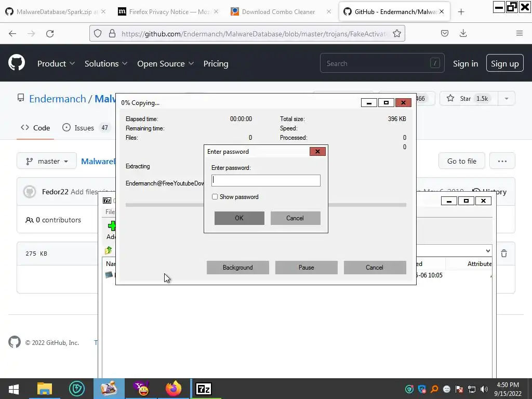The image size is (532, 399).
Task: Go to GitHub home via the Octocat logo
Action: click(17, 63)
